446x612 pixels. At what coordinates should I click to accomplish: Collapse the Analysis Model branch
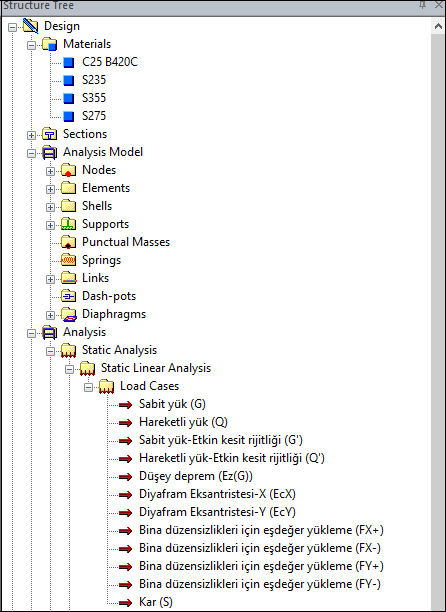(x=32, y=153)
